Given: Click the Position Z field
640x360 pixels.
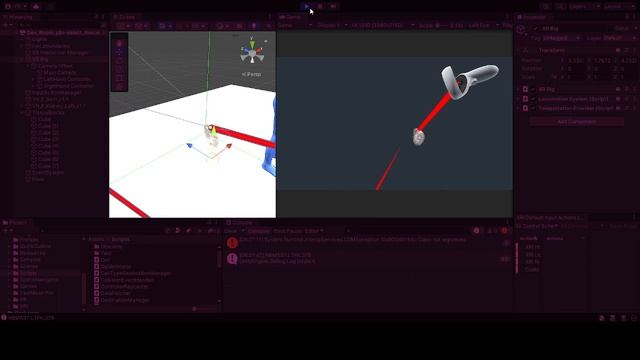Looking at the screenshot, I should pyautogui.click(x=629, y=60).
